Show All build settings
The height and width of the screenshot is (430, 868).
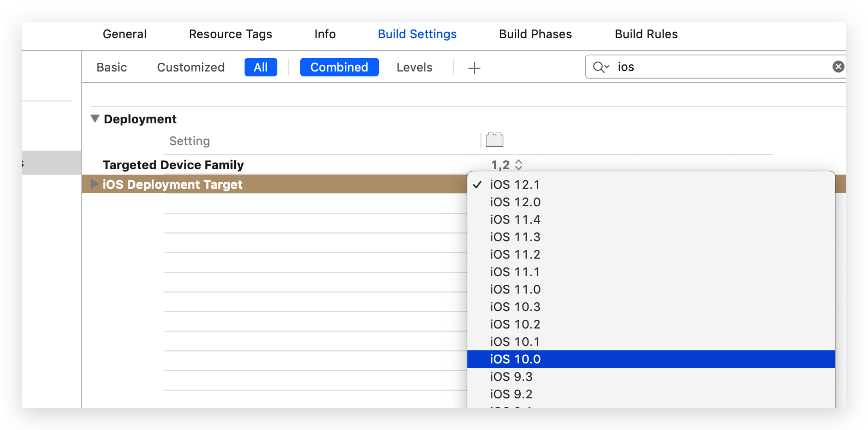pyautogui.click(x=261, y=67)
